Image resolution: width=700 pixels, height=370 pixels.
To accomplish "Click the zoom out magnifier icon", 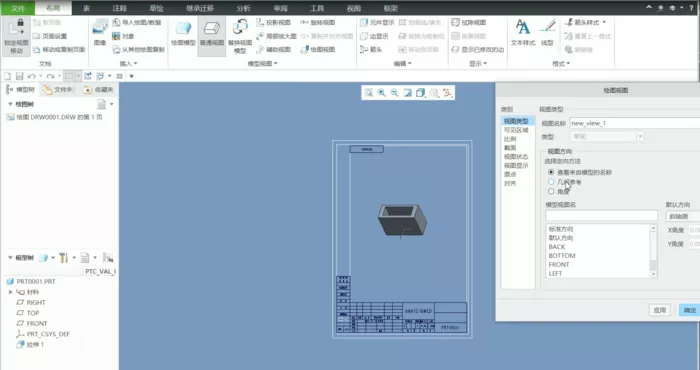I will click(395, 92).
